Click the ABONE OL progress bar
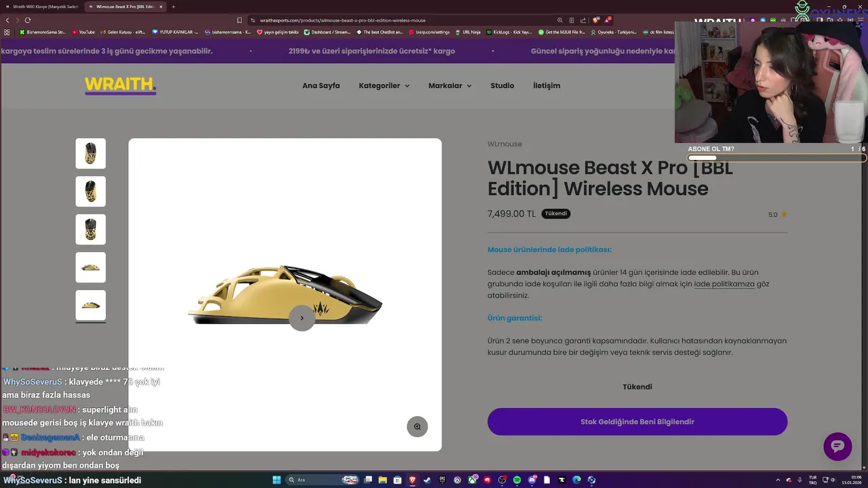The image size is (868, 488). click(776, 158)
